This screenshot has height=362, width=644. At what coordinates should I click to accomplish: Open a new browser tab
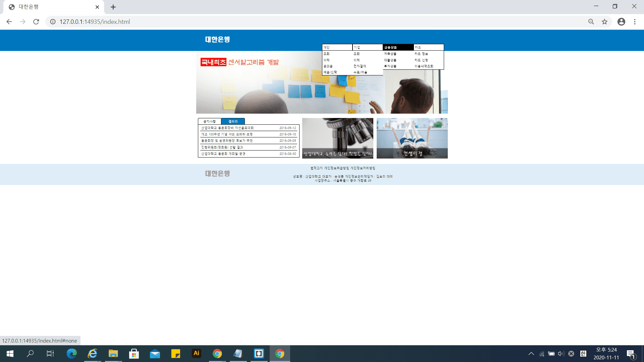113,7
